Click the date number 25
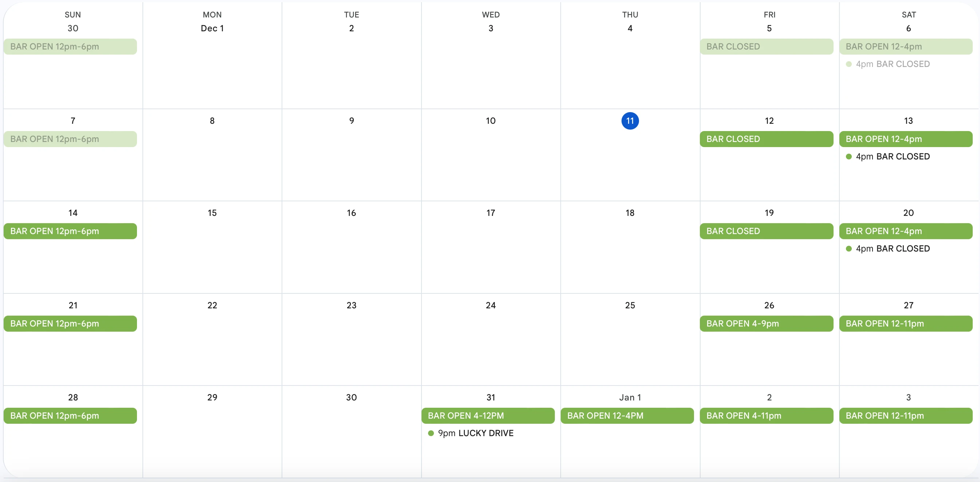 pyautogui.click(x=630, y=305)
